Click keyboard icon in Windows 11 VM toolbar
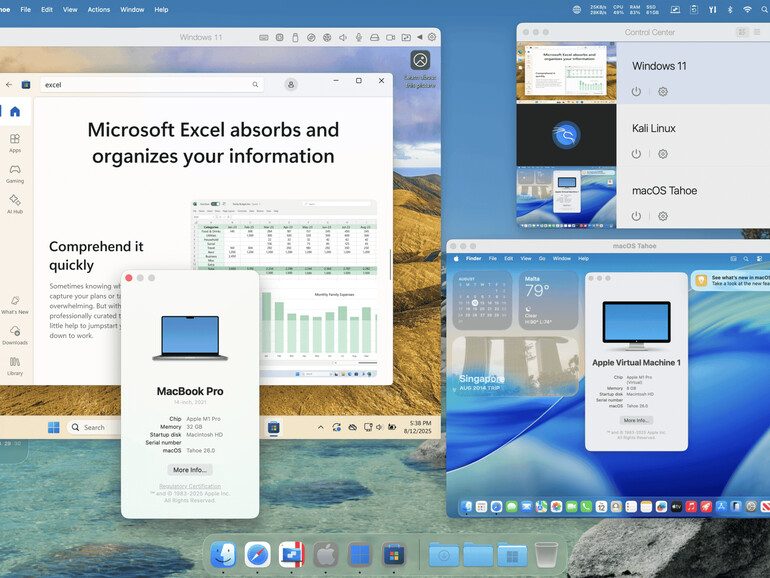 coord(264,37)
